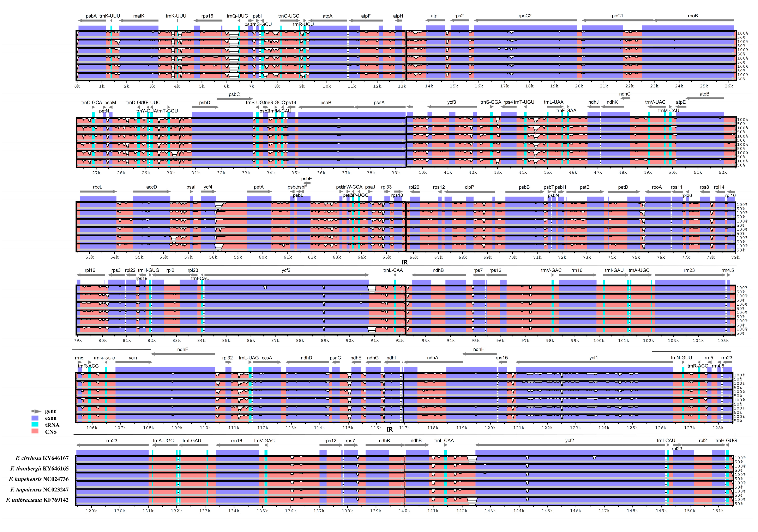The height and width of the screenshot is (532, 758).
Task: Click the cyan tRNA legend swatch
Action: coord(35,425)
